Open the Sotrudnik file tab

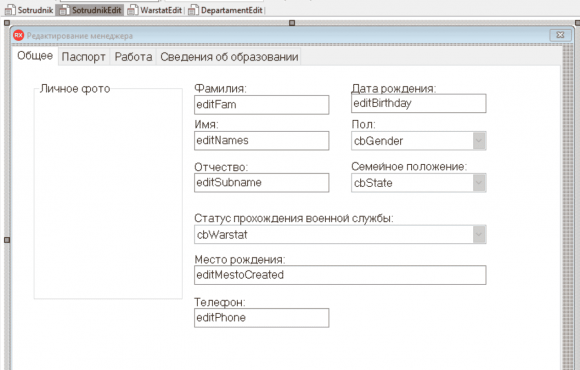coord(30,10)
